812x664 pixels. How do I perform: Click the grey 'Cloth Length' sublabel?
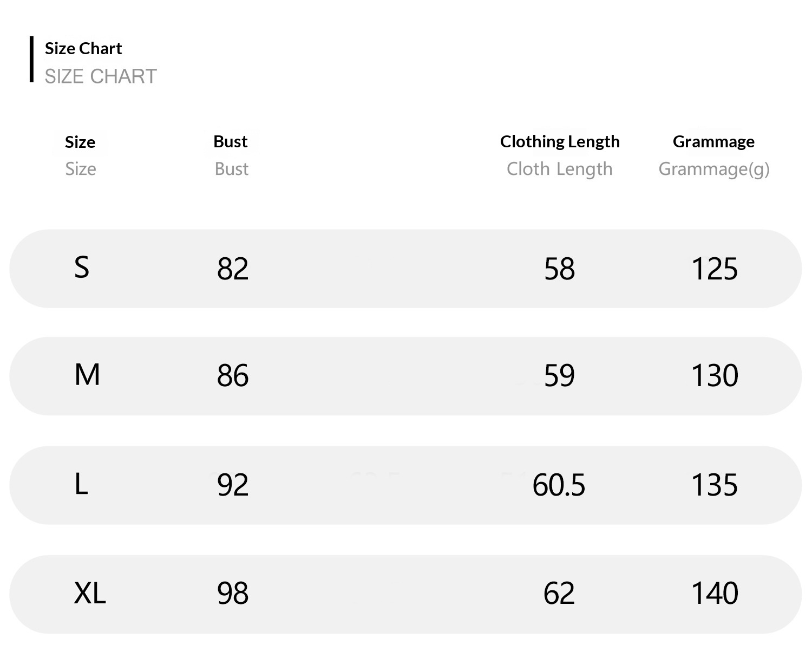pos(560,169)
